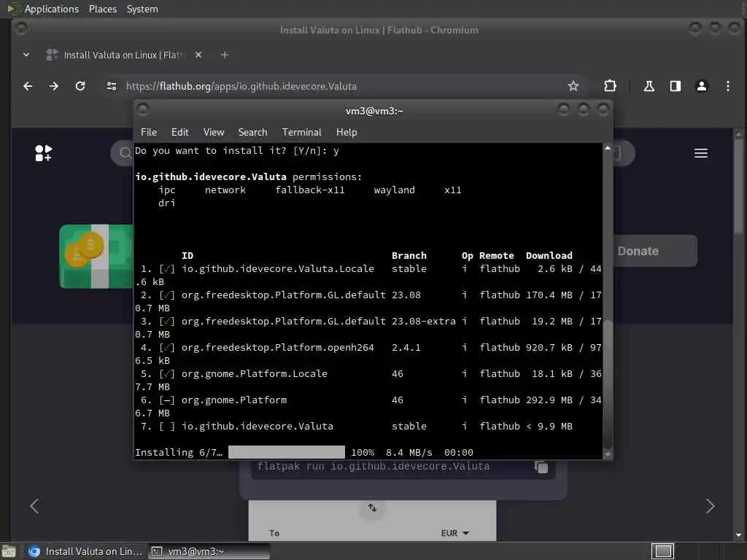Click the '23.08-extra' branch value
747x560 pixels.
pos(424,322)
